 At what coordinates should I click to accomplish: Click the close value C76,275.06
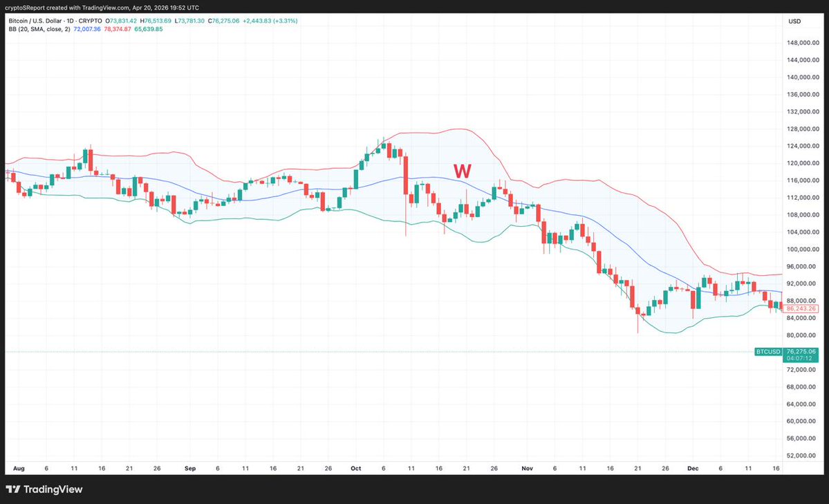coord(223,21)
